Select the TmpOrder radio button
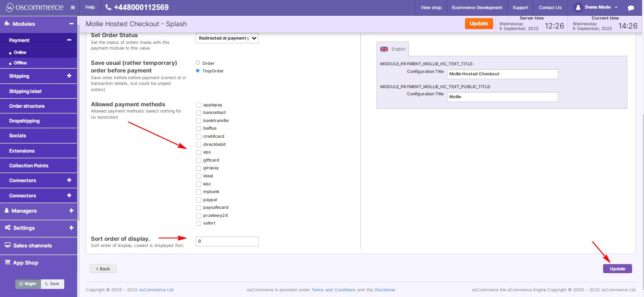The width and height of the screenshot is (644, 297). pyautogui.click(x=198, y=71)
